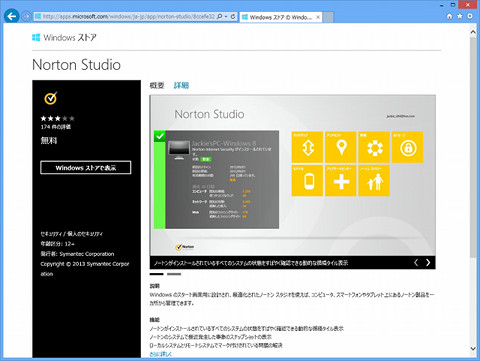Click the green checkmark status badge
This screenshot has height=361, width=480.
coord(160,136)
